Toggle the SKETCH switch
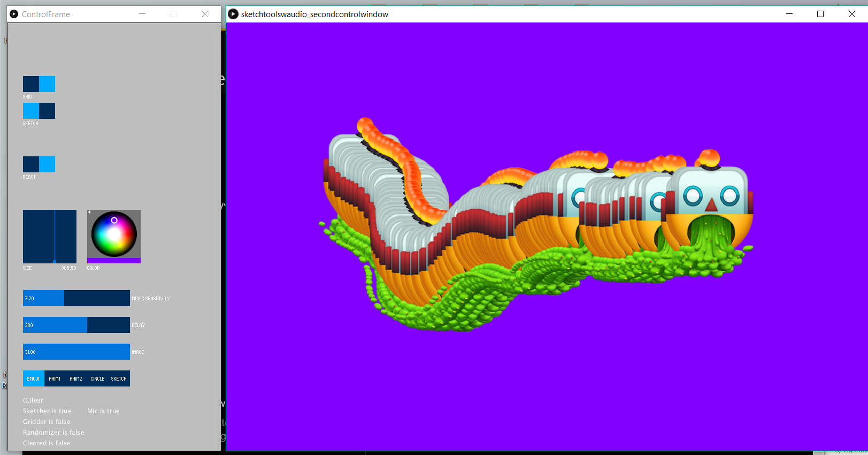 39,111
